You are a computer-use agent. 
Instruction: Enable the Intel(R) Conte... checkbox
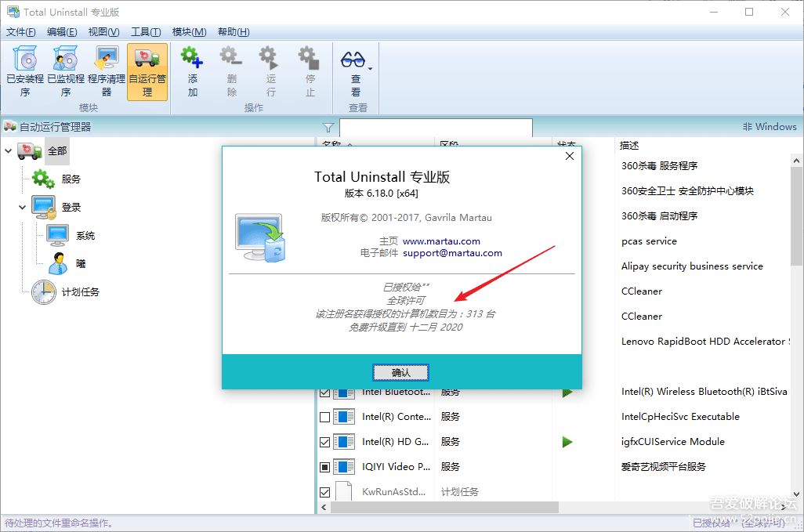tap(324, 417)
